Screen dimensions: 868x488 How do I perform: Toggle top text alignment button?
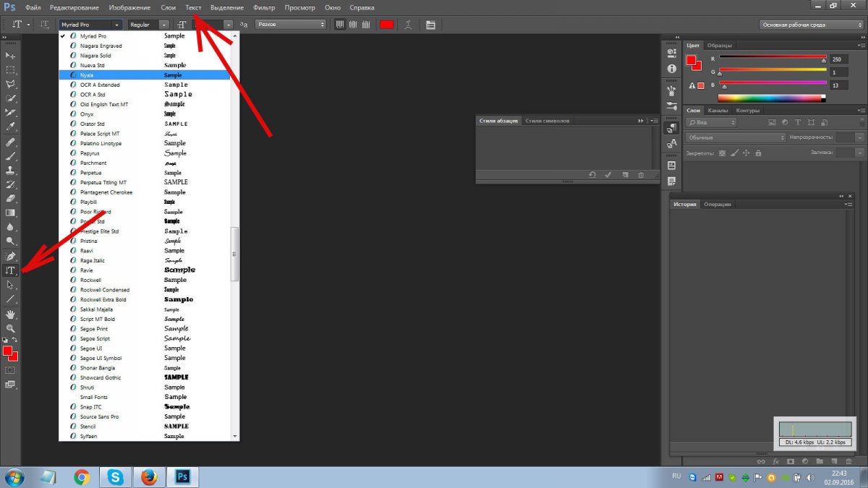(340, 25)
